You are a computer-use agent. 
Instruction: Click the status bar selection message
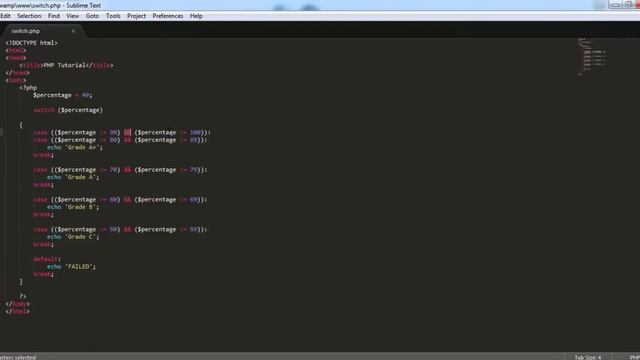(18, 357)
